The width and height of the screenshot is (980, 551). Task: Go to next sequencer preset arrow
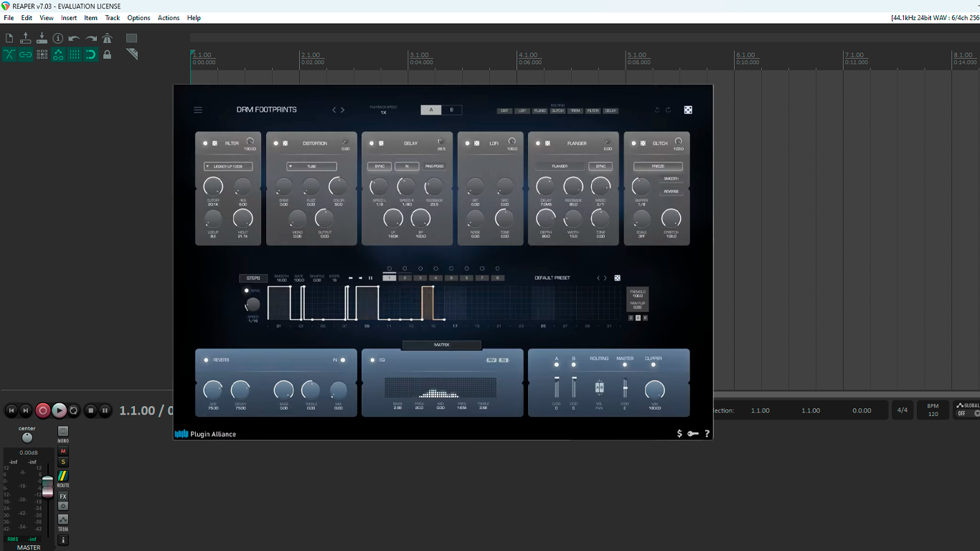point(606,278)
